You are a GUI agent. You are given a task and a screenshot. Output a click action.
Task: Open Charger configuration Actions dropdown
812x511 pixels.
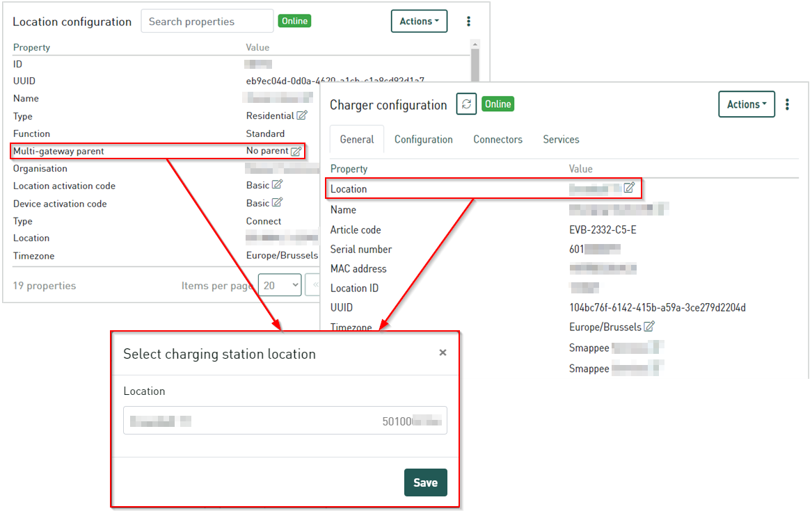click(x=746, y=104)
